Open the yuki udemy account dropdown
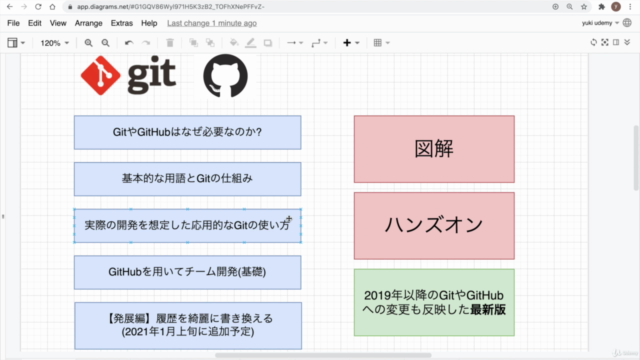This screenshot has width=640, height=360. click(600, 23)
